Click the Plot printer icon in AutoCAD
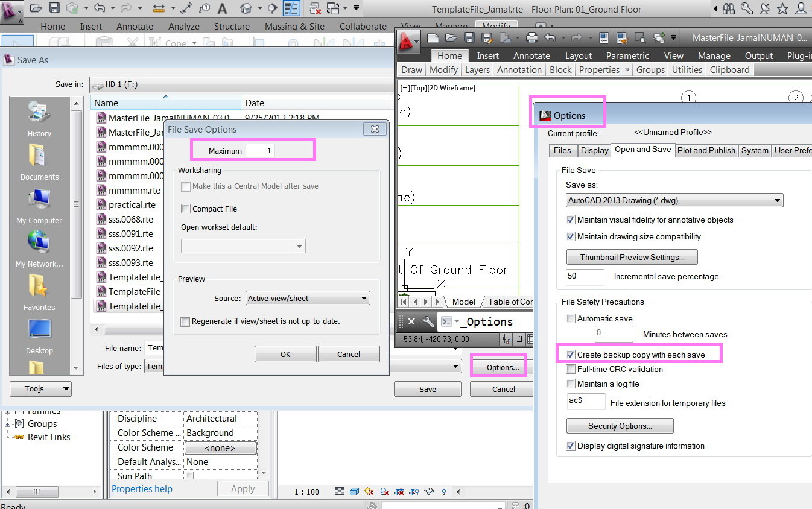The width and height of the screenshot is (812, 509). pyautogui.click(x=531, y=37)
